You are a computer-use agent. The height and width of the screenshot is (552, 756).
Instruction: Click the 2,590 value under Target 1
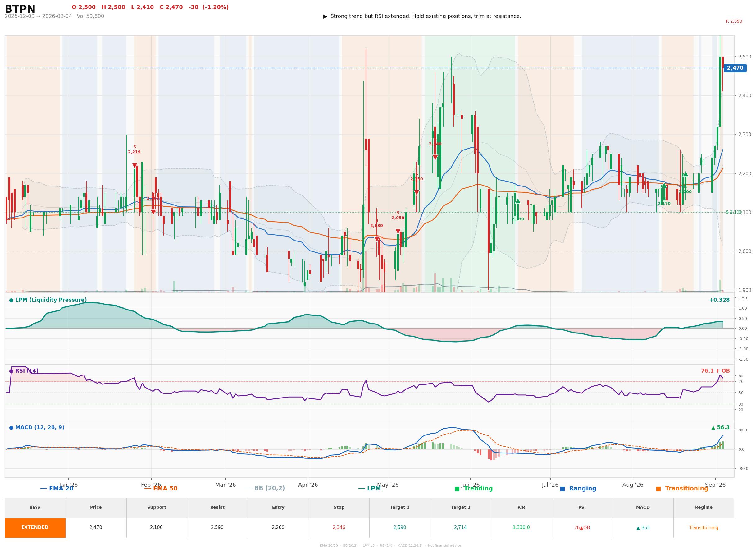coord(400,528)
